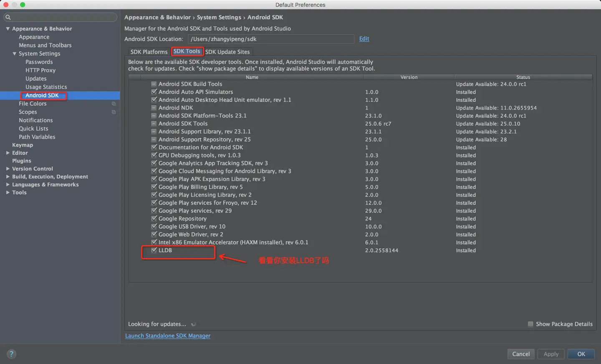This screenshot has width=601, height=364.
Task: Open the Updates settings page
Action: pos(36,79)
